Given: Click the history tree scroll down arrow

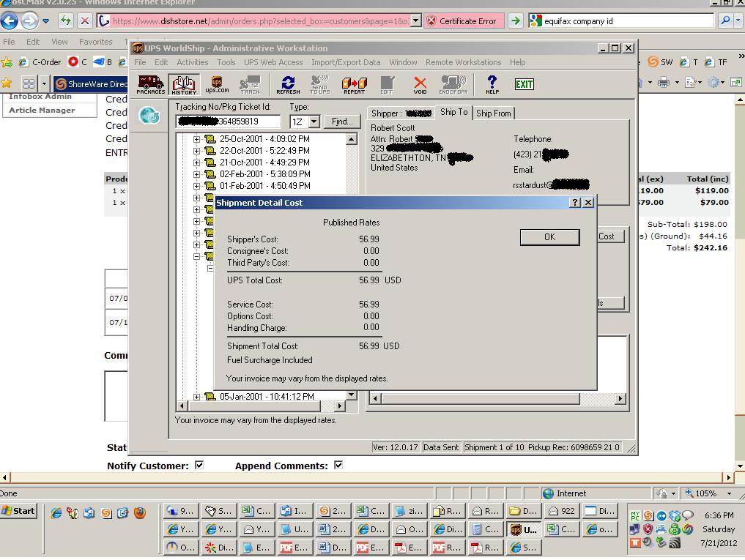Looking at the screenshot, I should [x=351, y=395].
